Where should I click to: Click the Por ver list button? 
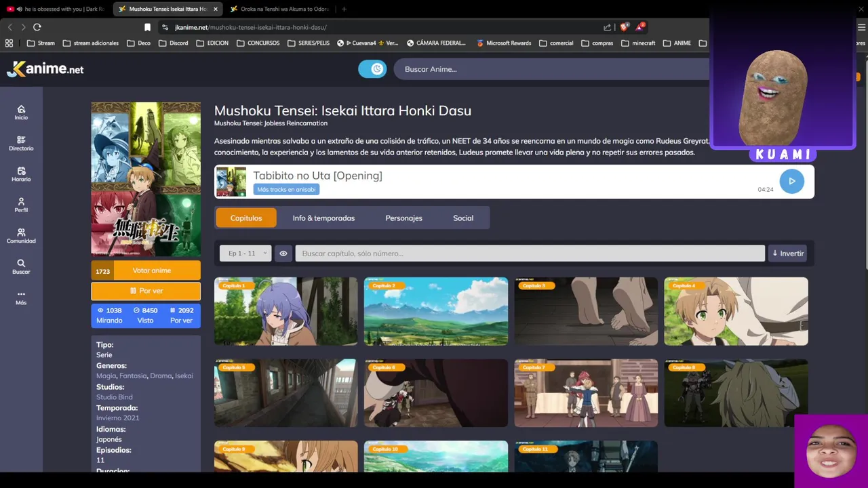(x=146, y=291)
